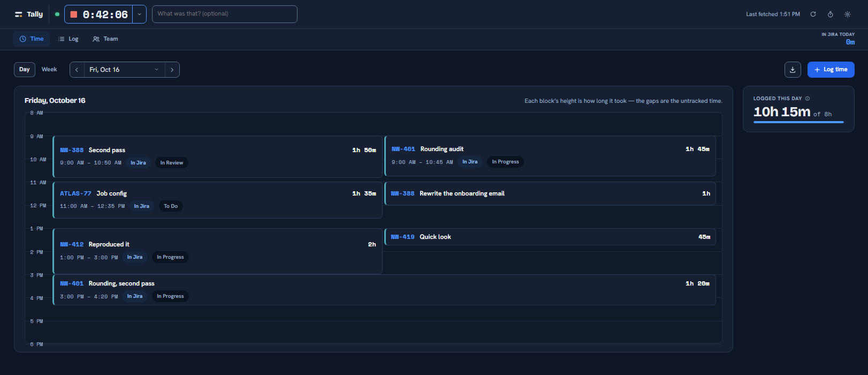Open the 'Second pass' time entry
Image resolution: width=868 pixels, height=375 pixels.
tap(218, 156)
